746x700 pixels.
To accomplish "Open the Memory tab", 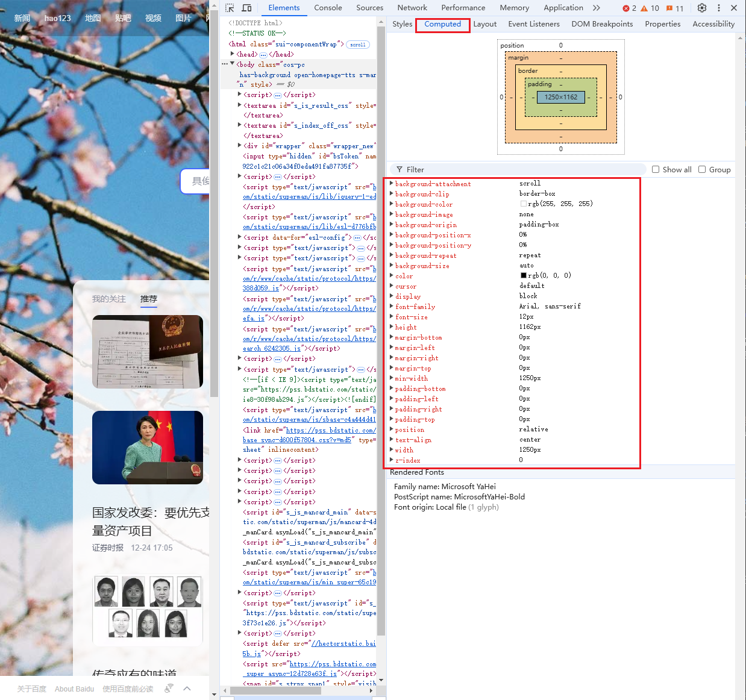I will [x=514, y=8].
